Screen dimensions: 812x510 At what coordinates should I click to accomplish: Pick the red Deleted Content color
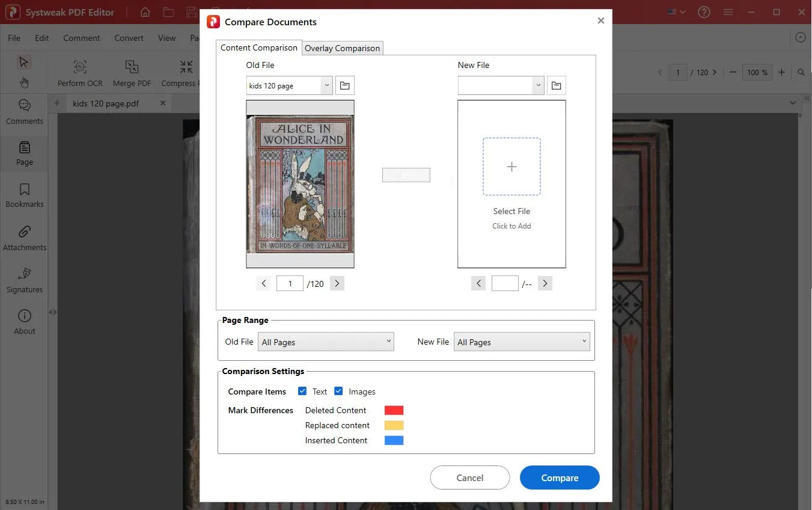(394, 410)
